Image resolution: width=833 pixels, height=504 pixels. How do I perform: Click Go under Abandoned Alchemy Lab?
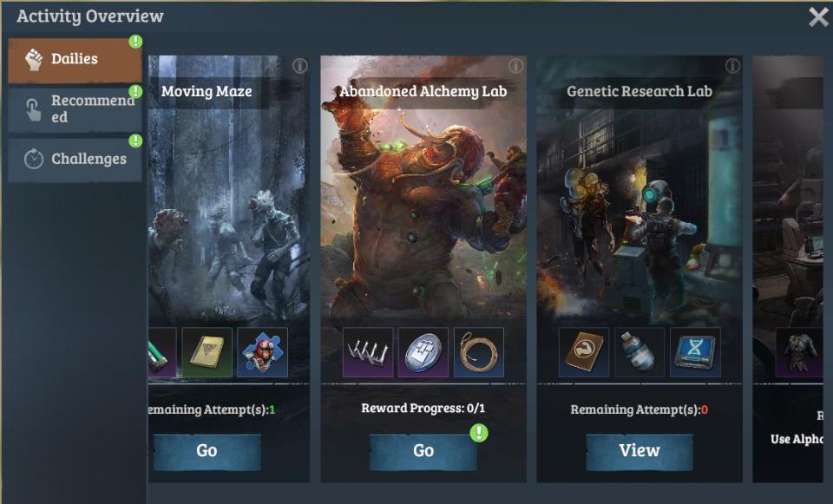pos(423,451)
